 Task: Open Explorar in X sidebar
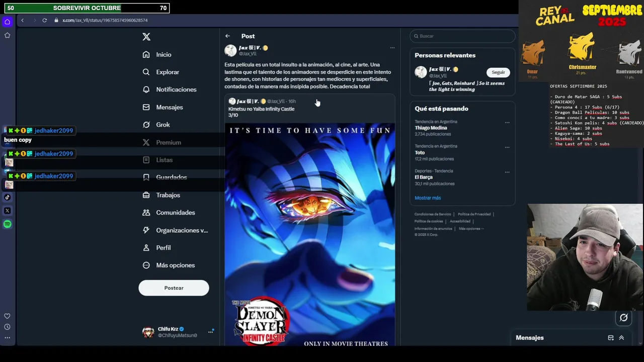click(160, 72)
